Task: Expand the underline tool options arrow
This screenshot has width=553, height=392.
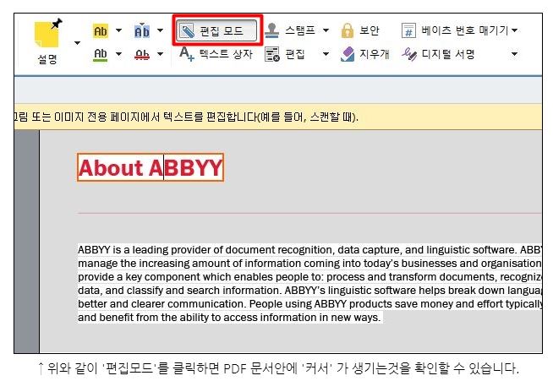Action: coord(119,54)
